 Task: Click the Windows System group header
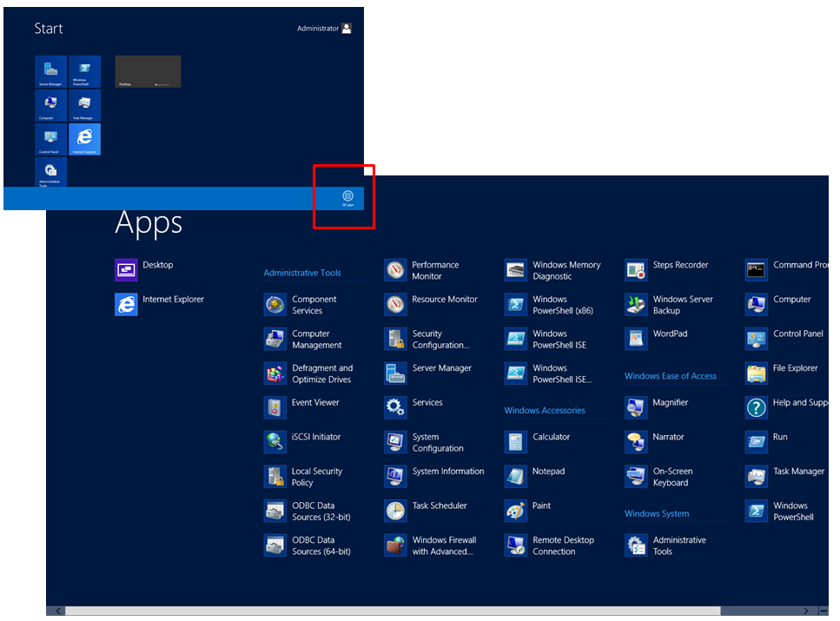656,514
